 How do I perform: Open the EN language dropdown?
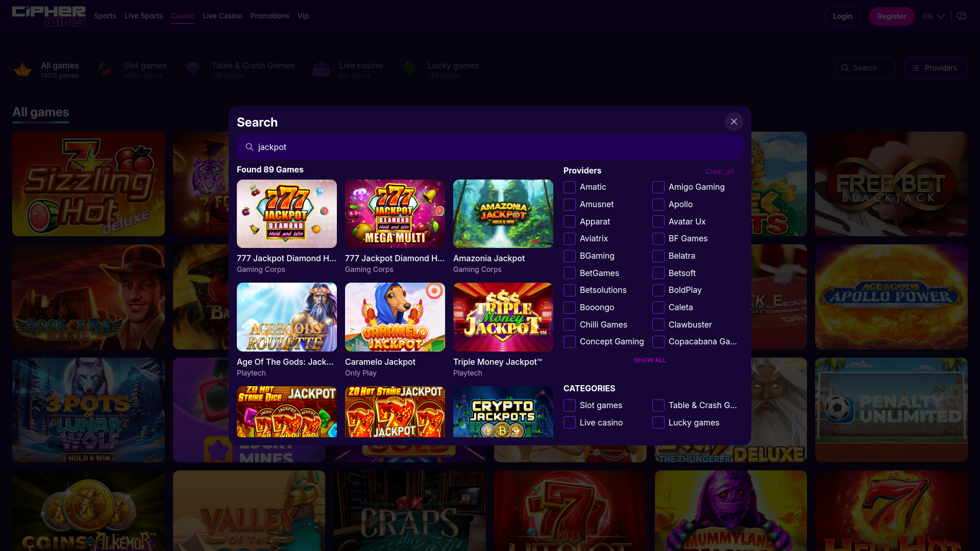click(x=933, y=16)
